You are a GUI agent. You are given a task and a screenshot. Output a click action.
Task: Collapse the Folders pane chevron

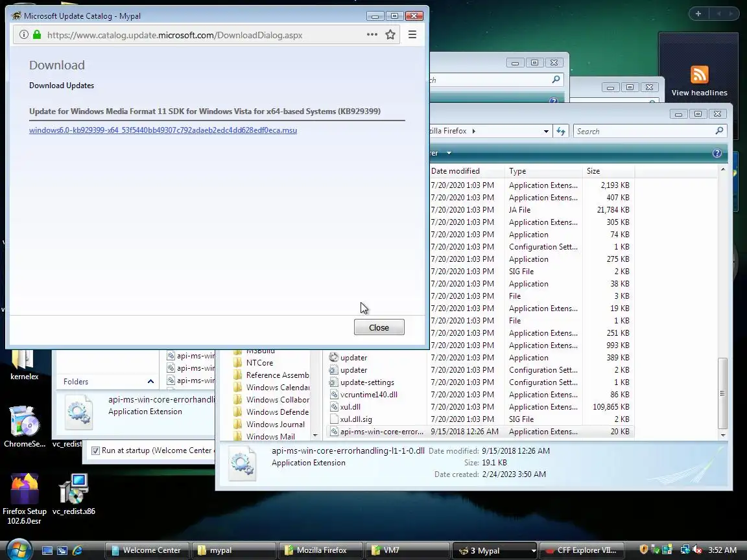(x=150, y=381)
